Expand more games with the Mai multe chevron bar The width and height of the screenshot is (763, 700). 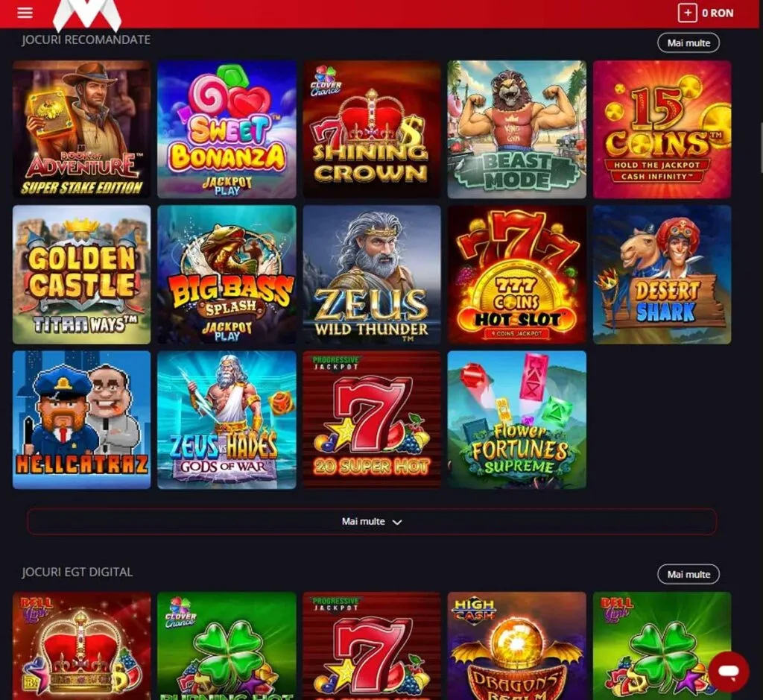(x=372, y=521)
